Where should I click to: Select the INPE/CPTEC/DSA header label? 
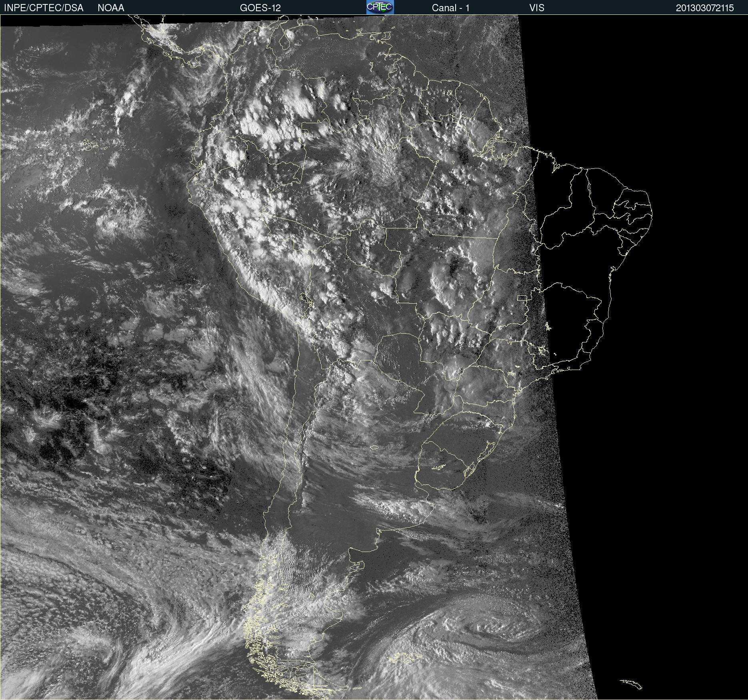coord(44,8)
